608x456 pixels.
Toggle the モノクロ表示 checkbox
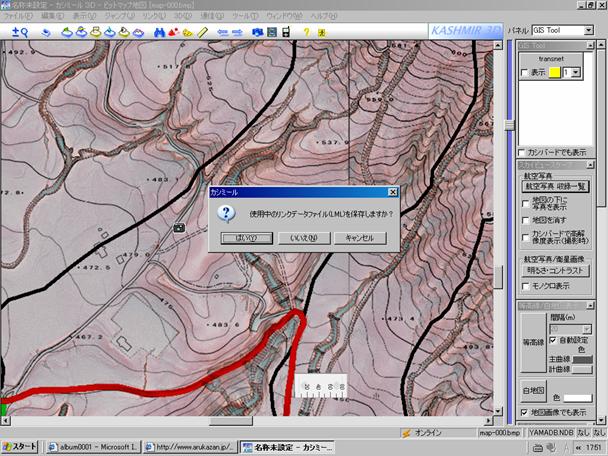tap(527, 285)
